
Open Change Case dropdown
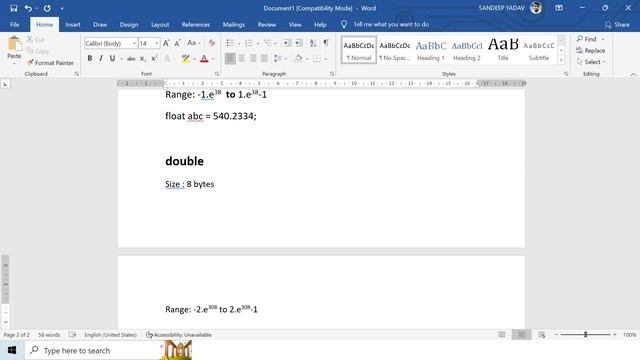193,43
